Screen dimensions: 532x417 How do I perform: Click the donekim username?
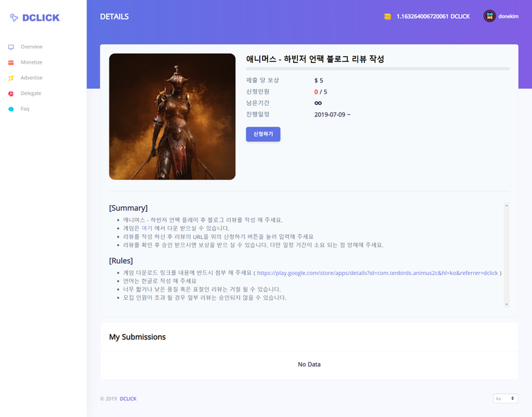[508, 17]
